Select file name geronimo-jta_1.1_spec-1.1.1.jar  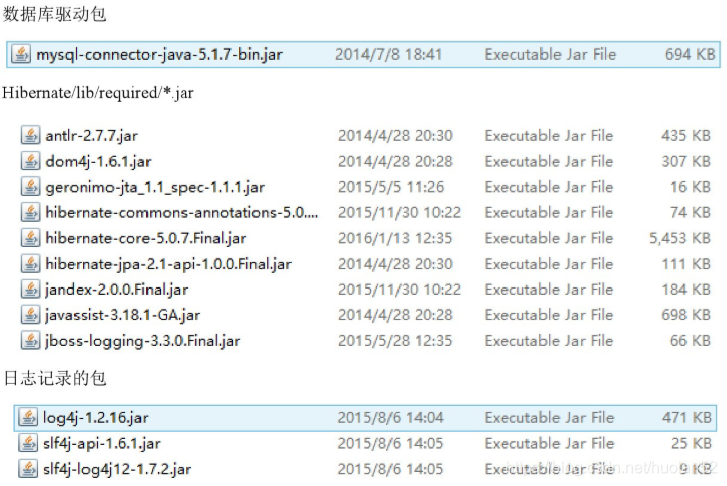(x=155, y=187)
